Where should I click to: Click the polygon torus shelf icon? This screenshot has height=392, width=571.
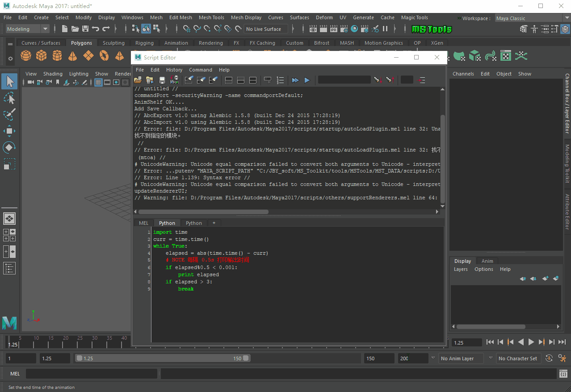pos(104,55)
